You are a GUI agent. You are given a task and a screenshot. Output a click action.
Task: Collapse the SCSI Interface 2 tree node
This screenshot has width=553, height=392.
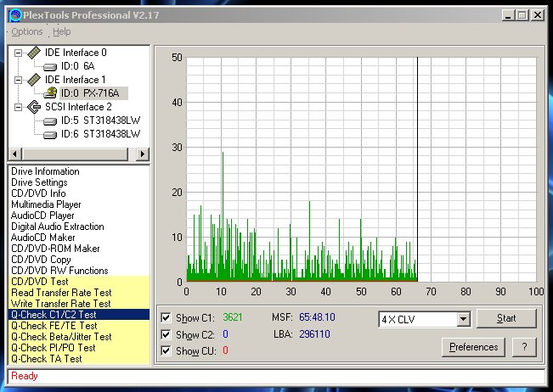pos(18,107)
